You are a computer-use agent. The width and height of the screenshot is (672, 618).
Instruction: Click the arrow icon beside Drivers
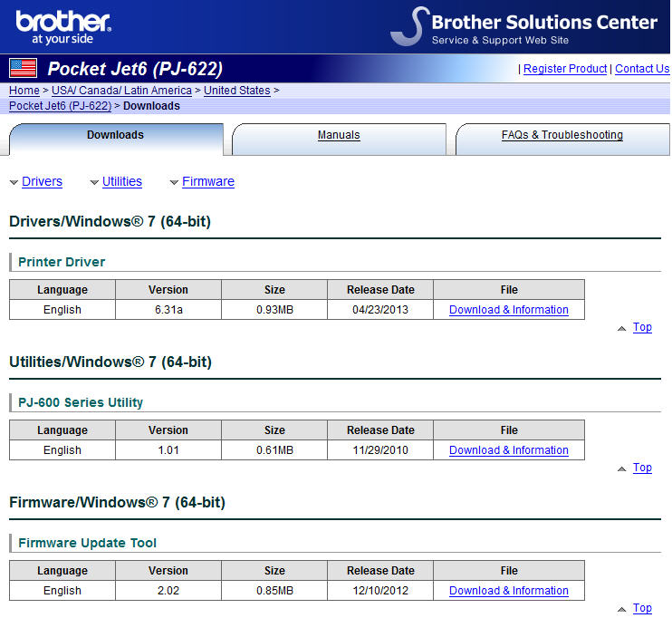pos(14,183)
